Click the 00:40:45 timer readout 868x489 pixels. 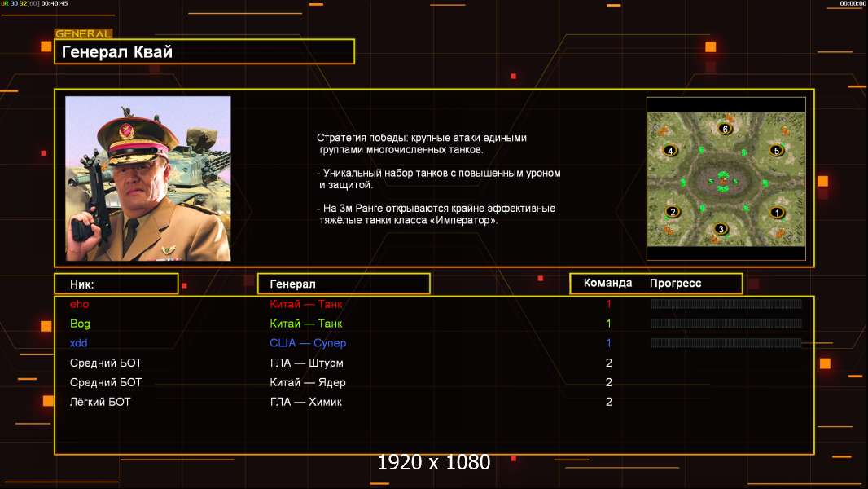[x=55, y=3]
